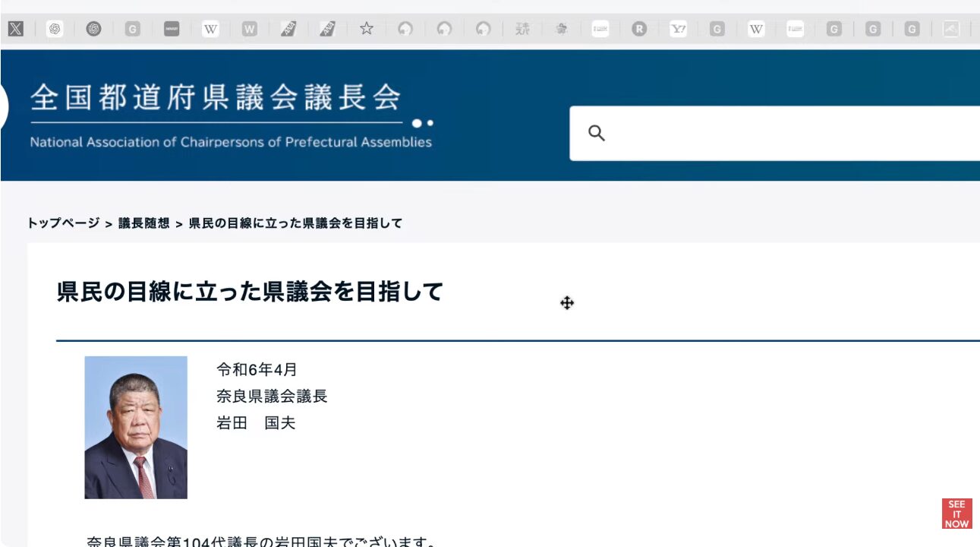
Task: Open the star icon tab
Action: [367, 29]
